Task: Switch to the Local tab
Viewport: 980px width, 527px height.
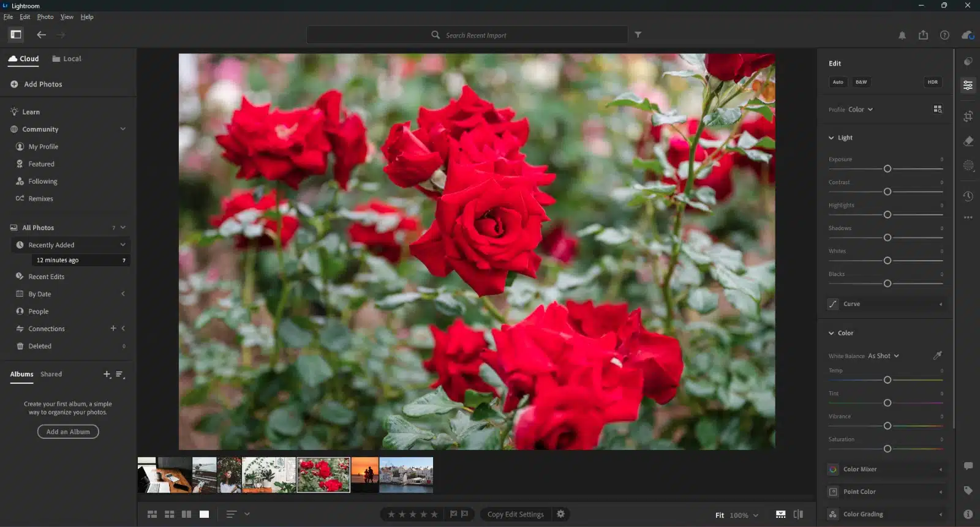Action: click(67, 59)
